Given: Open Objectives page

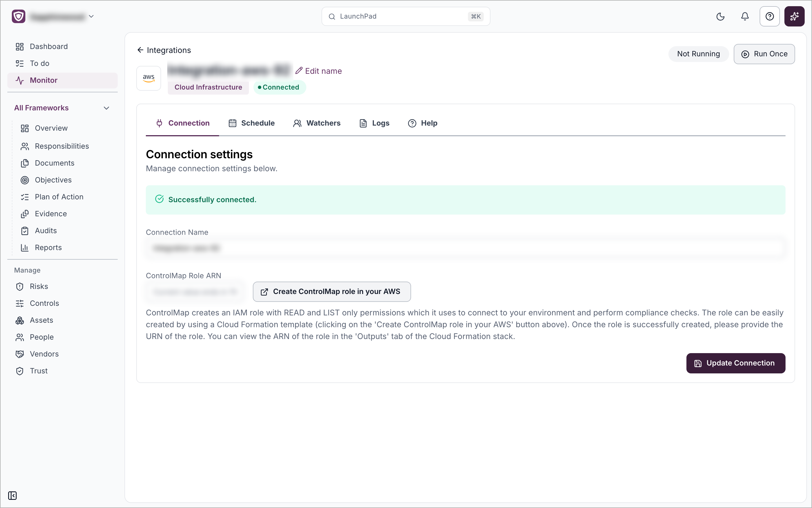Looking at the screenshot, I should tap(65, 180).
